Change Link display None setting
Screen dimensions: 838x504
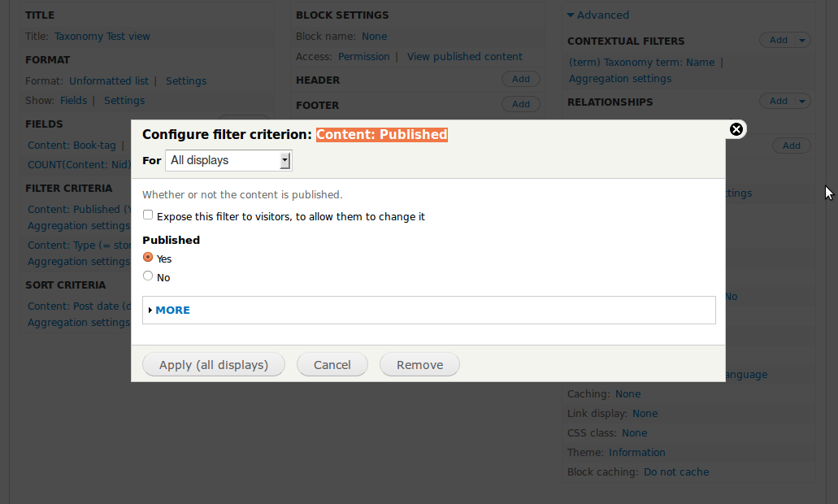(x=645, y=414)
